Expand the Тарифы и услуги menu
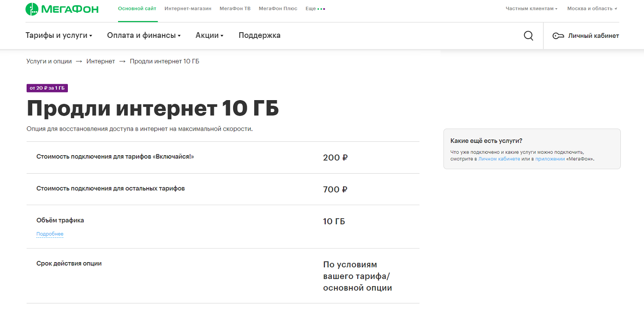The image size is (644, 309). pos(59,35)
